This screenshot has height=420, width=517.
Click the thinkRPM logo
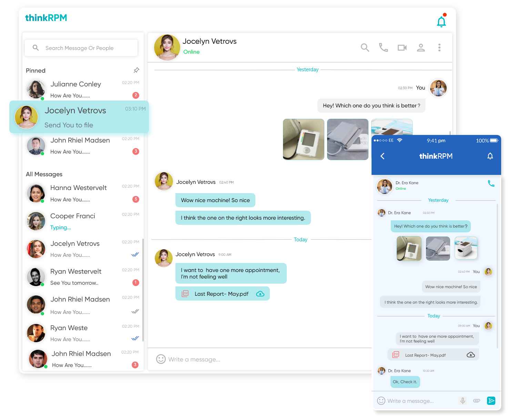46,18
